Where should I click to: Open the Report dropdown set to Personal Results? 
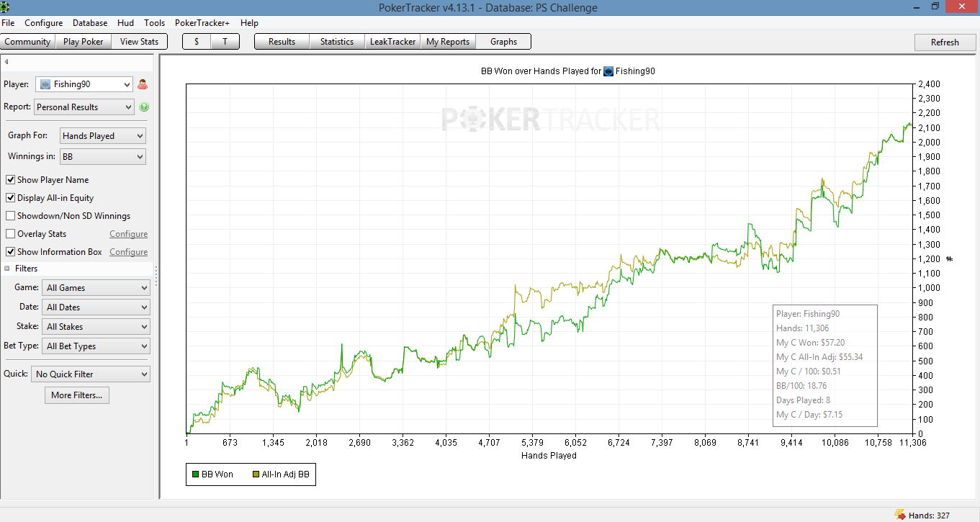84,107
